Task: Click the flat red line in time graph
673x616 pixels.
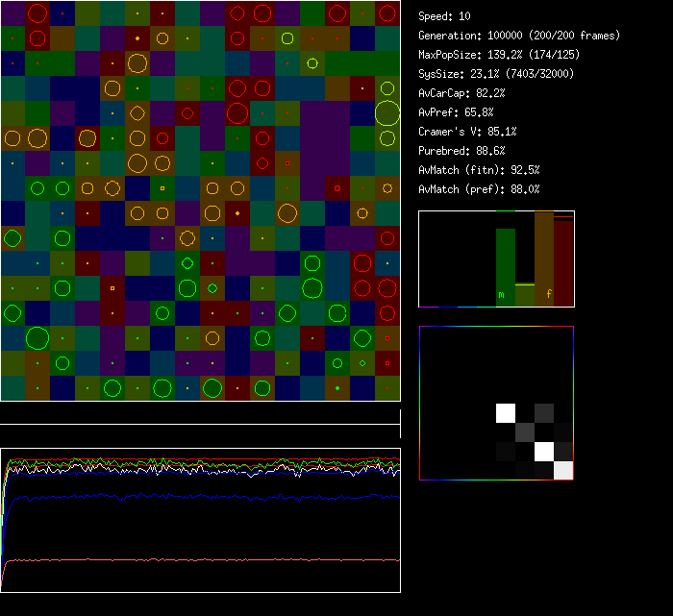Action: pyautogui.click(x=192, y=559)
